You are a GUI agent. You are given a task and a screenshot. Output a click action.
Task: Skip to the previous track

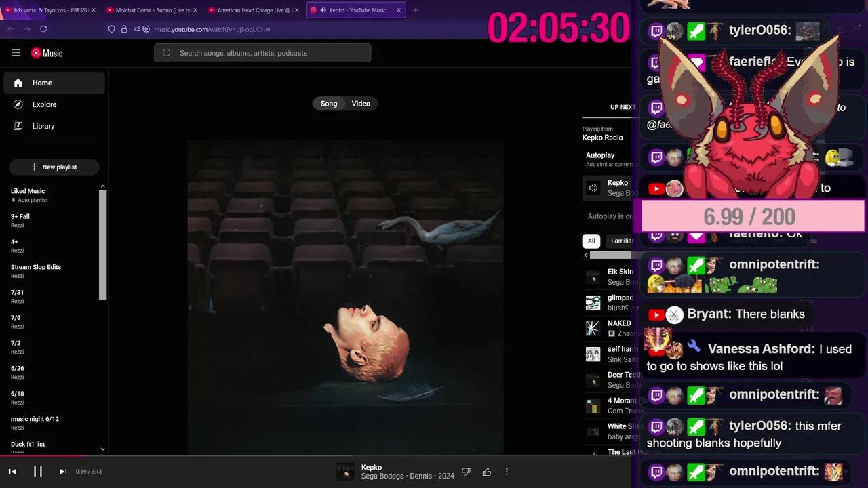(x=12, y=472)
